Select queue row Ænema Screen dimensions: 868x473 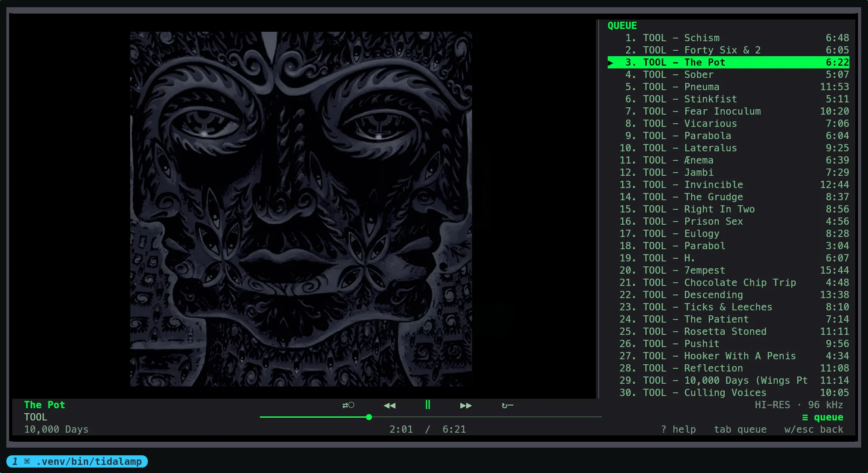(728, 160)
